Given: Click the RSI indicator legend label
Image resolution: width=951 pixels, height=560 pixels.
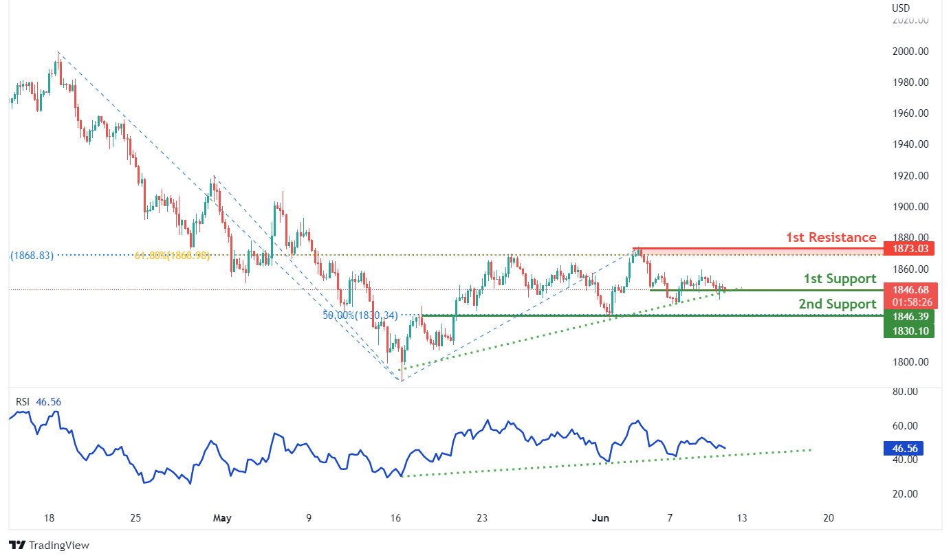Looking at the screenshot, I should coord(23,401).
